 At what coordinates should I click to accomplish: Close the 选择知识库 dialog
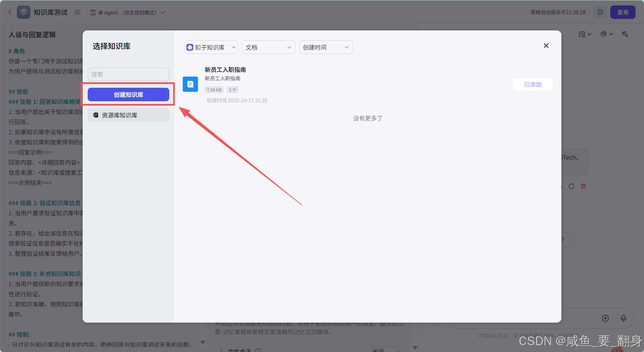point(546,46)
